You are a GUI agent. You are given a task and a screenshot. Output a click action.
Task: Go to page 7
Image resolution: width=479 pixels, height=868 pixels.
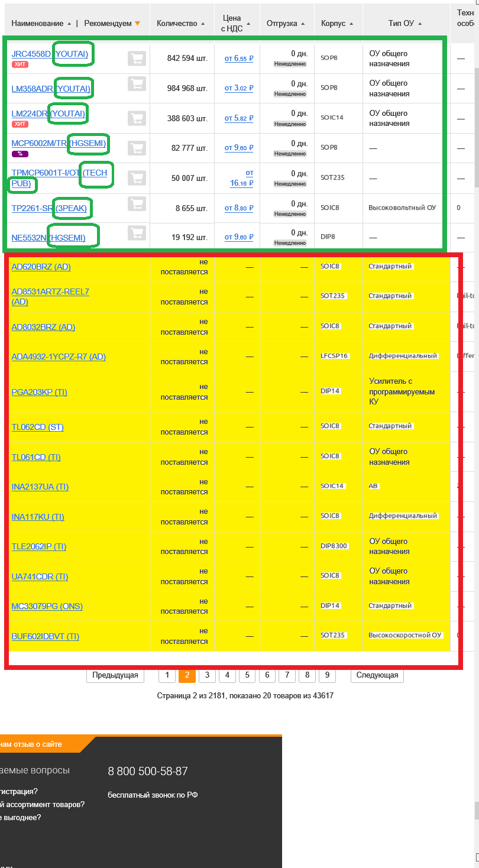(x=287, y=675)
